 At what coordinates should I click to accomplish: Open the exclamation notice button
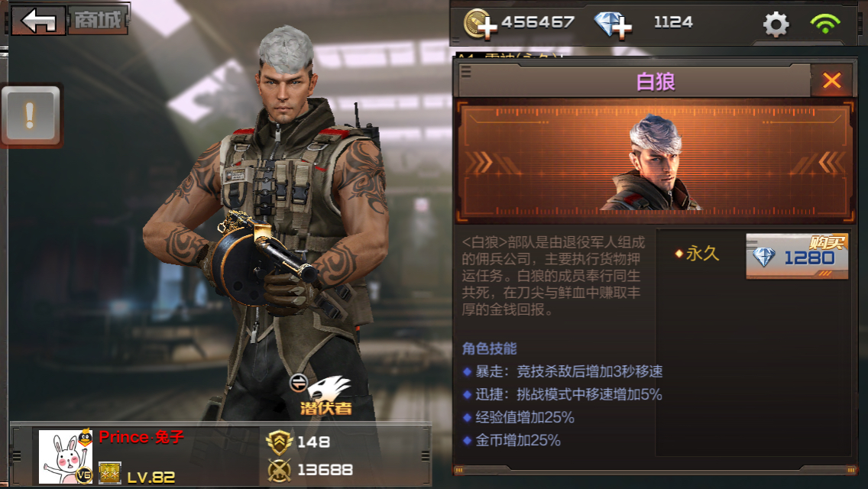coord(31,115)
